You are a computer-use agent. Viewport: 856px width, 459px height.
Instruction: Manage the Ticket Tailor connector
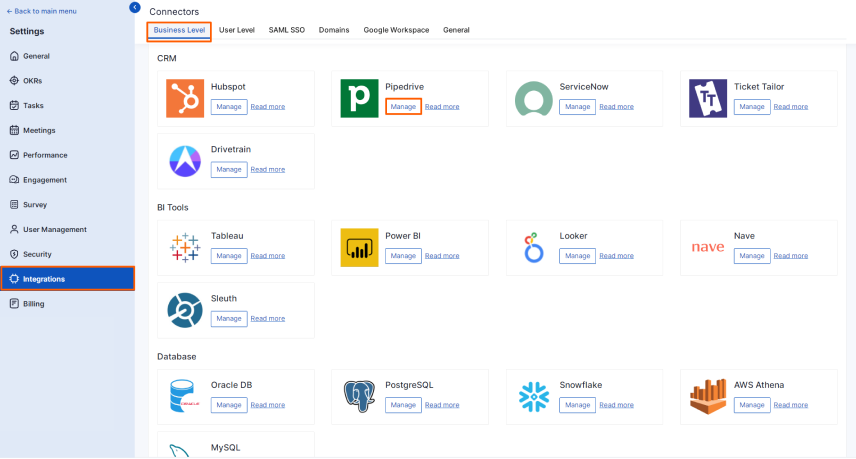click(752, 107)
